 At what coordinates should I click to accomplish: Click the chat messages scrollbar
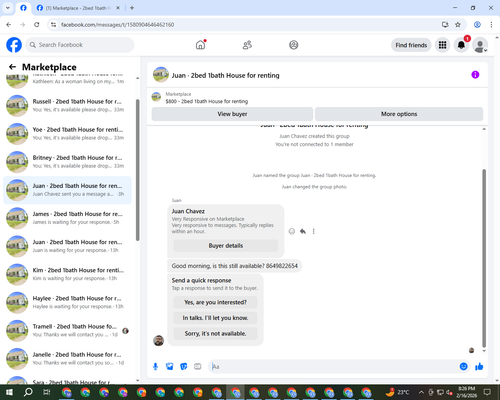pos(484,258)
